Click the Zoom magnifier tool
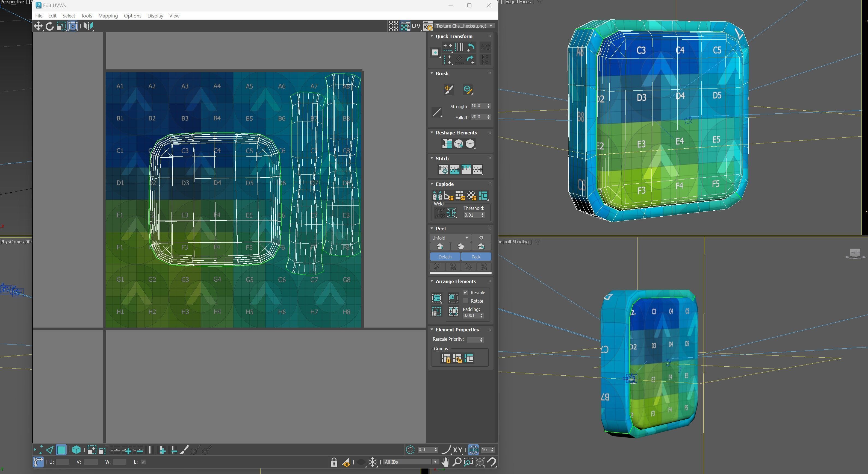Screen dimensions: 868x474 pos(457,462)
